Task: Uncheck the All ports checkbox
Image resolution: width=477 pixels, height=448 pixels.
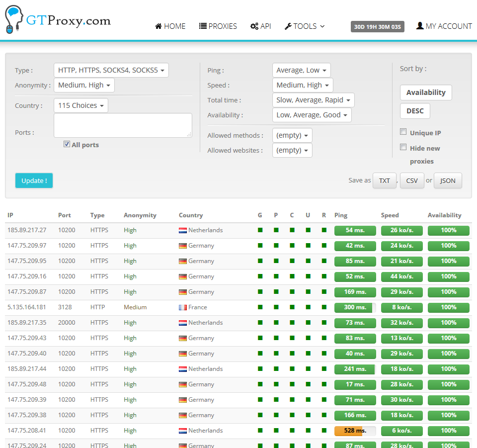Action: [x=67, y=144]
